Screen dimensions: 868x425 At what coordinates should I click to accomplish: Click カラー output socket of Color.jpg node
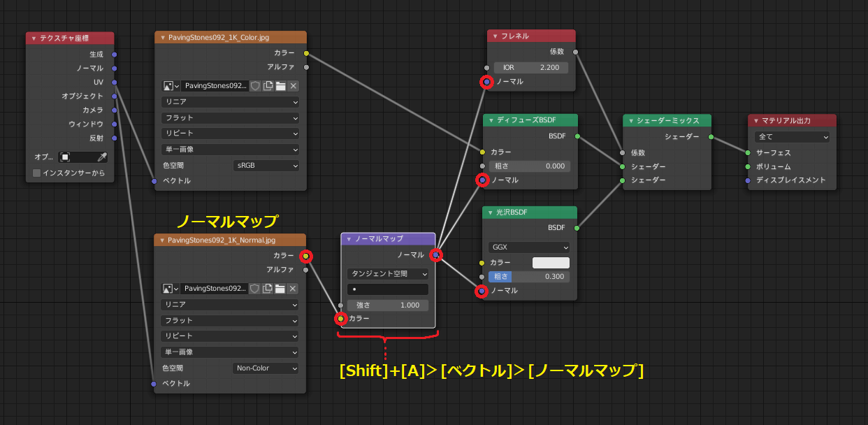coord(306,53)
